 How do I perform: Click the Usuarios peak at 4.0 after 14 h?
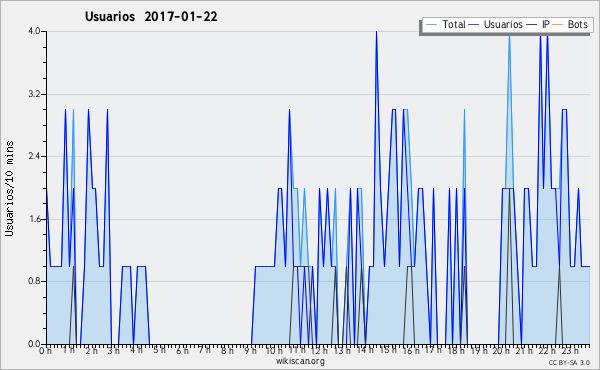(x=377, y=32)
